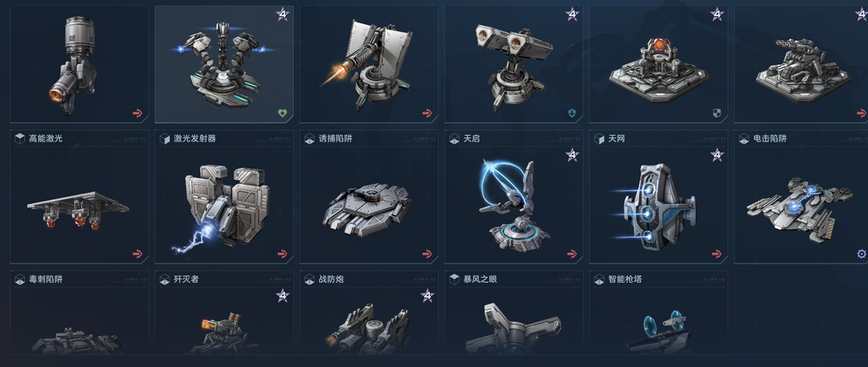Viewport: 868px width, 367px height.
Task: Click the 战防炮 card title
Action: (x=332, y=279)
